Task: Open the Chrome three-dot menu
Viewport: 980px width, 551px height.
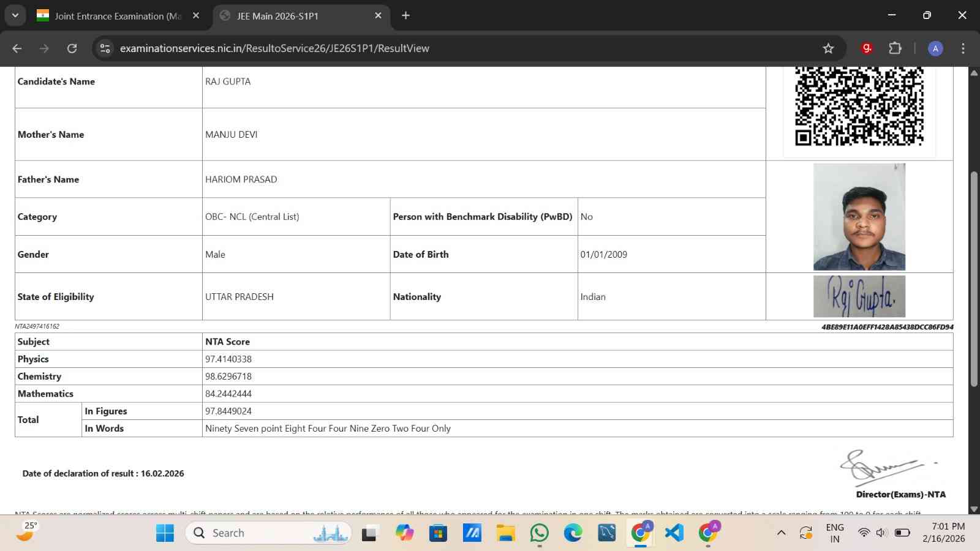Action: coord(963,48)
